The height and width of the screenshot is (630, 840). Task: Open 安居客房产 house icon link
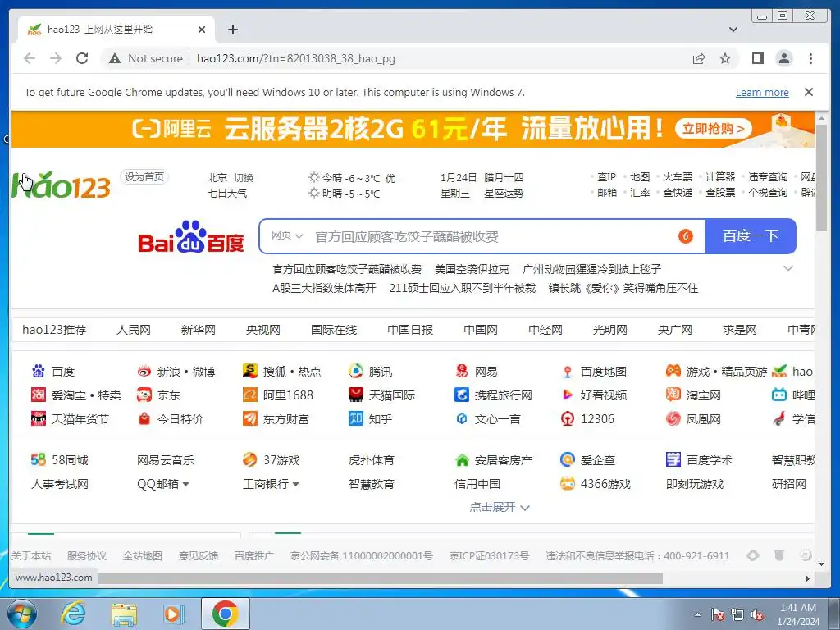(462, 459)
